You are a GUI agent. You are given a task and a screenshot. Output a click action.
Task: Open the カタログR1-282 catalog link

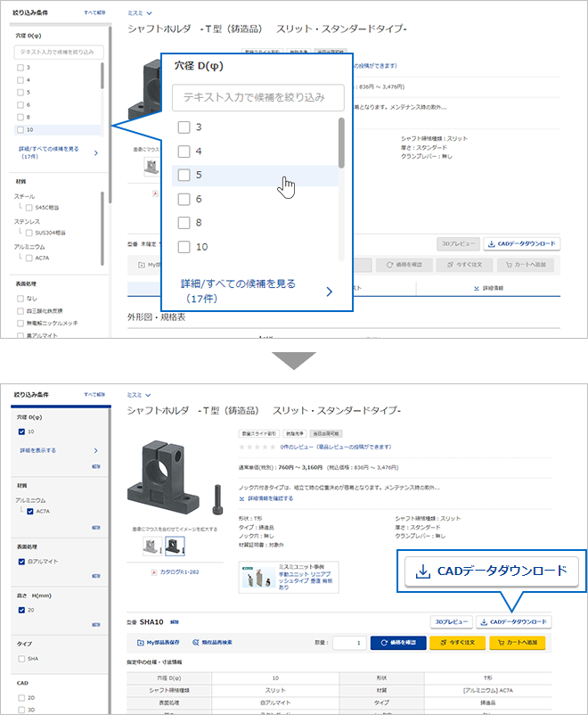(x=184, y=571)
